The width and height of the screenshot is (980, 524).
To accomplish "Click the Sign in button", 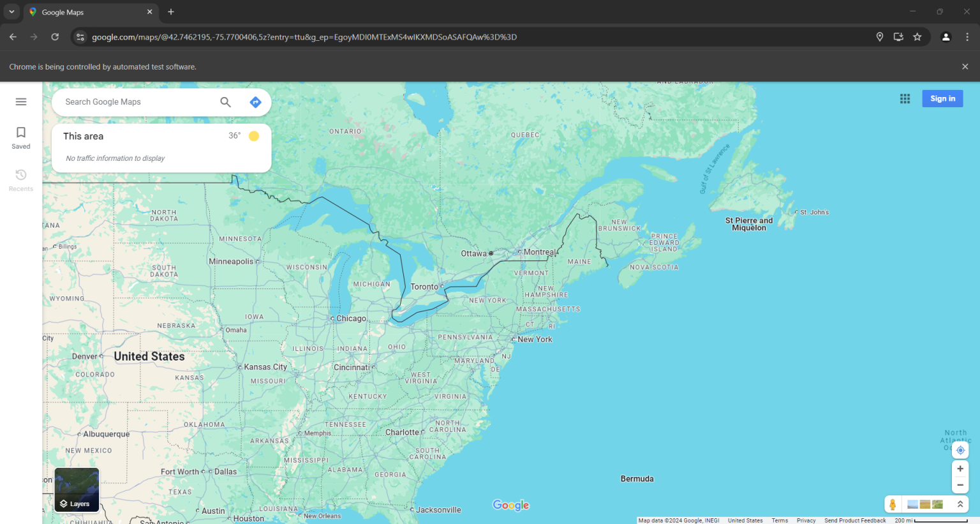I will pyautogui.click(x=942, y=98).
